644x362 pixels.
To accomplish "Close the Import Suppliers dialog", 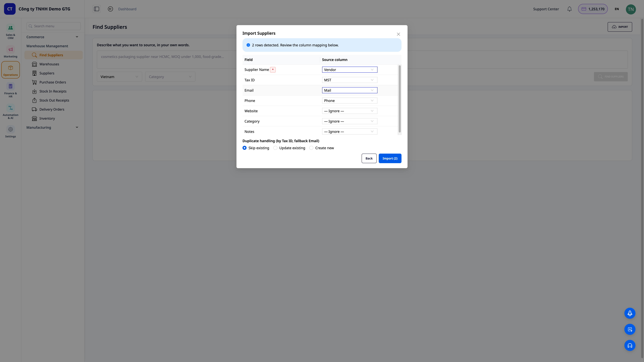I will pyautogui.click(x=398, y=34).
